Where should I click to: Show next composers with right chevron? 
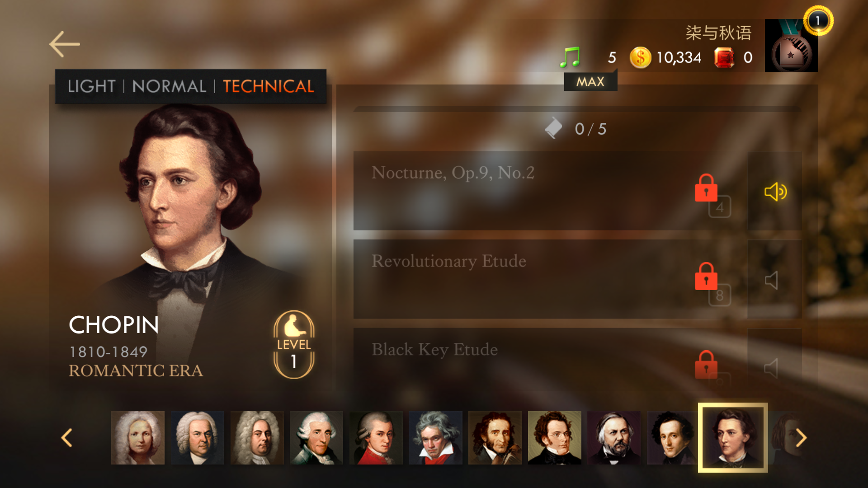click(x=801, y=437)
